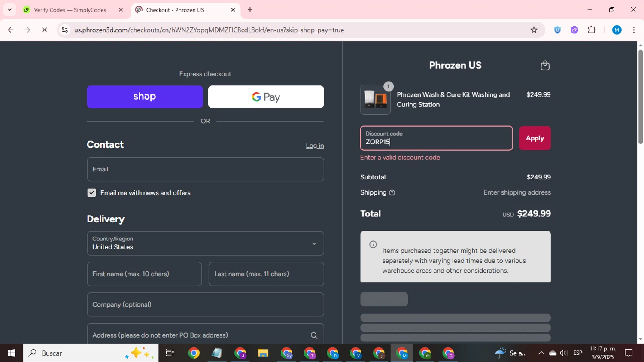Click the product name Phrozen Wash & Cure Kit
The image size is (644, 362).
pyautogui.click(x=453, y=100)
